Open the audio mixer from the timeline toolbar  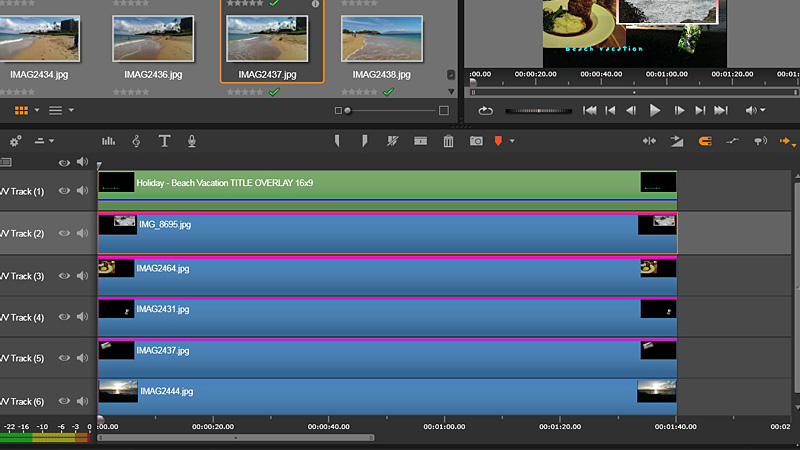[x=108, y=141]
